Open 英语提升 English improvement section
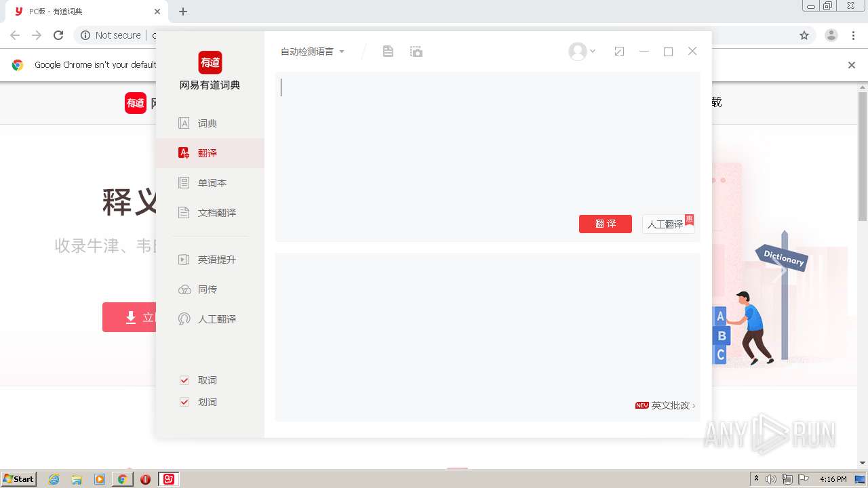The height and width of the screenshot is (488, 868). [210, 260]
